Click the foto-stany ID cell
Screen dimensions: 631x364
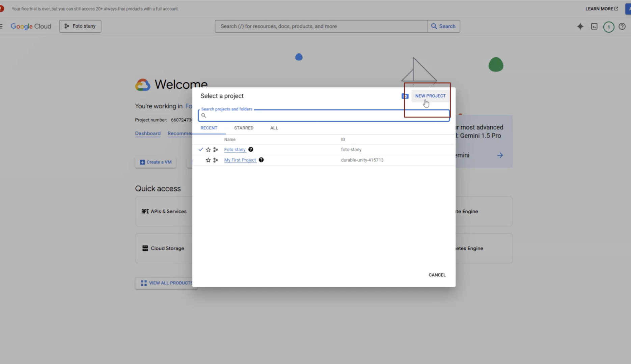[351, 150]
